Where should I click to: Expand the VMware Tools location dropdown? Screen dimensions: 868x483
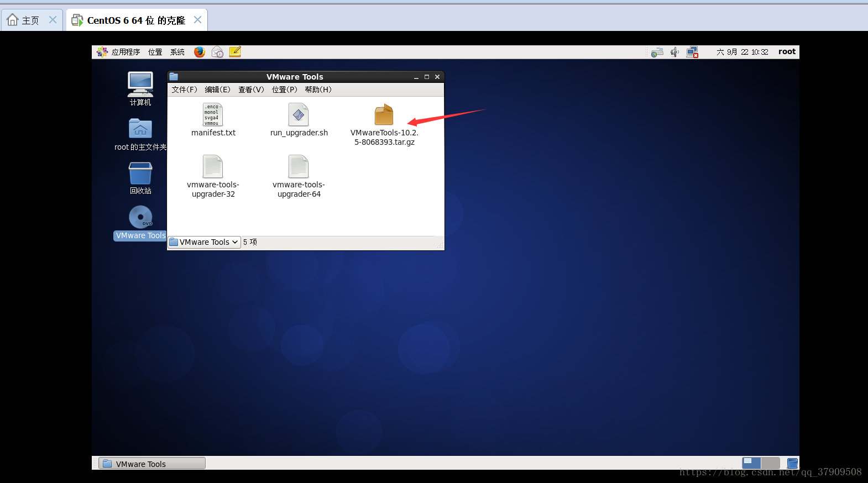(204, 242)
